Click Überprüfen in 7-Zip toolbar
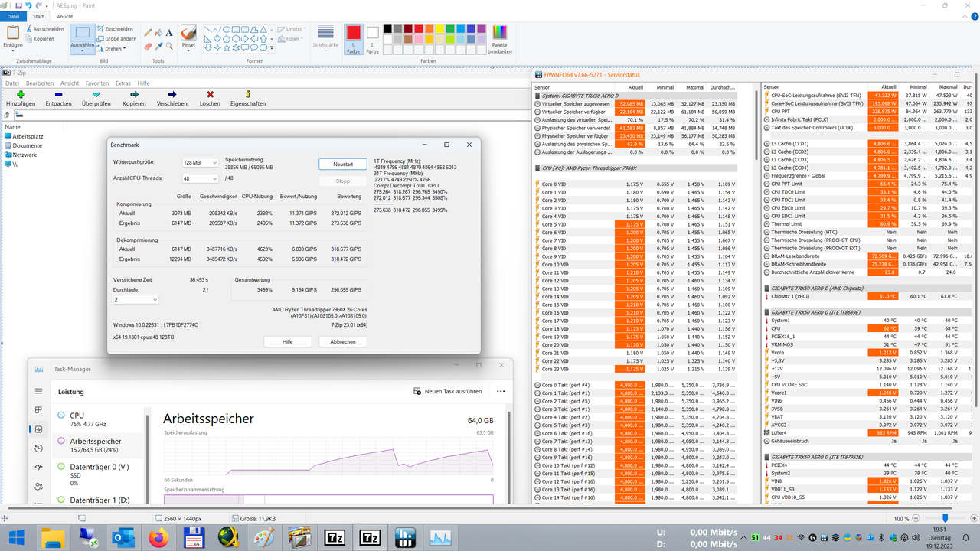The width and height of the screenshot is (980, 551). point(96,99)
